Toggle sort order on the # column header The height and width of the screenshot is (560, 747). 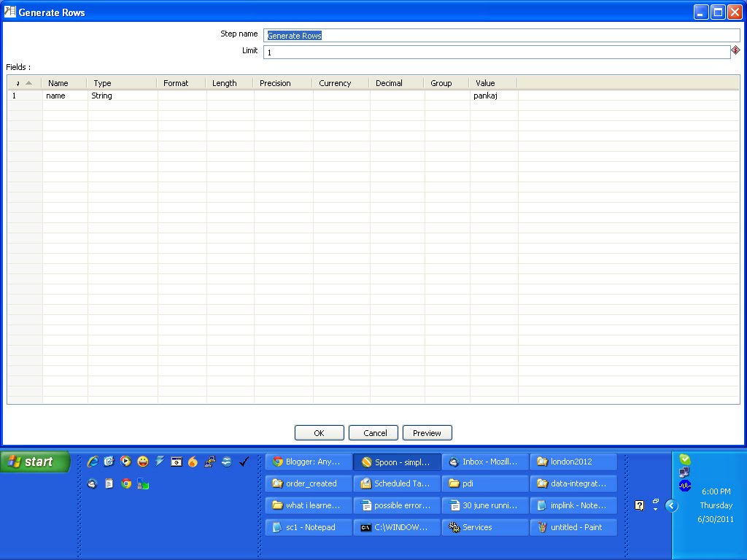click(23, 82)
